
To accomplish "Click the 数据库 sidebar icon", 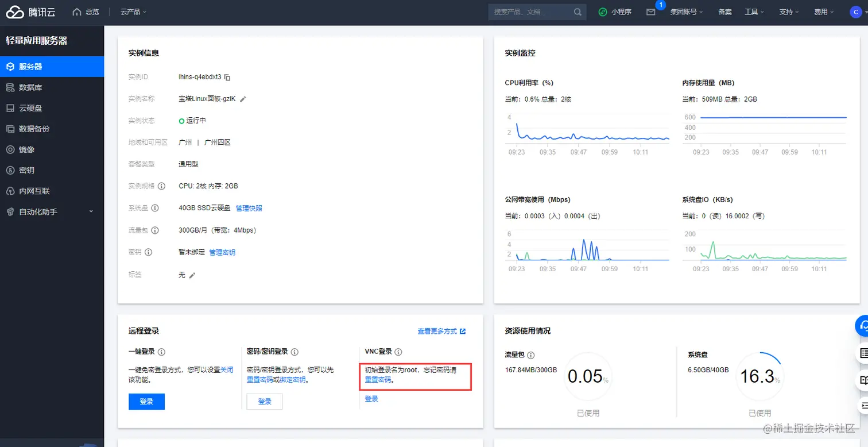I will tap(10, 87).
